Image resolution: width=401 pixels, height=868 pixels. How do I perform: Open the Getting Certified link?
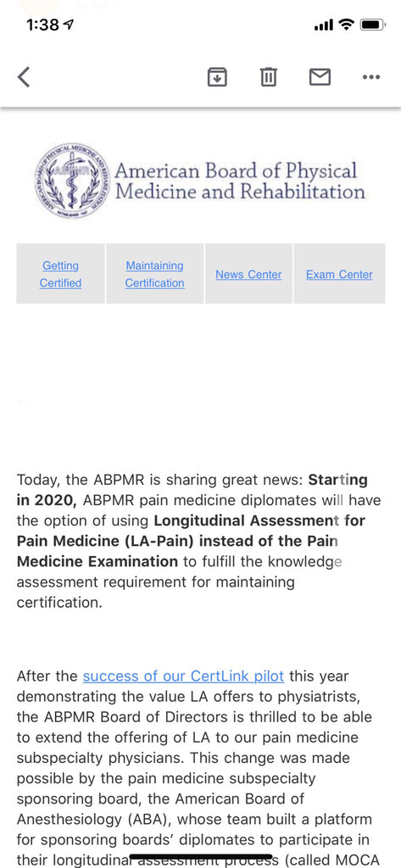60,274
